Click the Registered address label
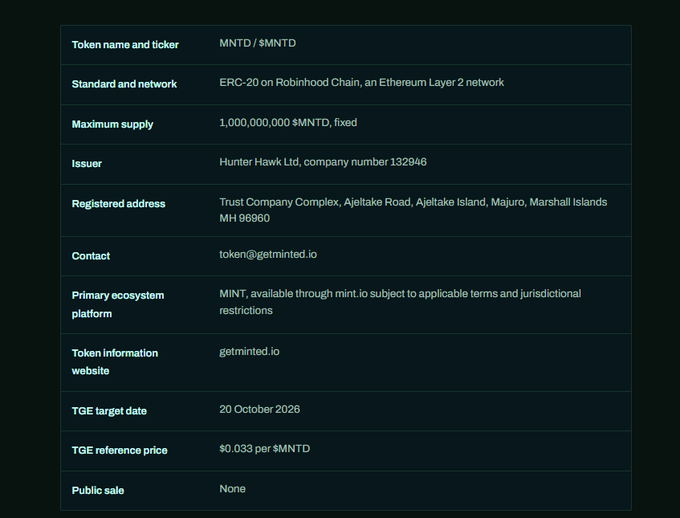 point(118,203)
